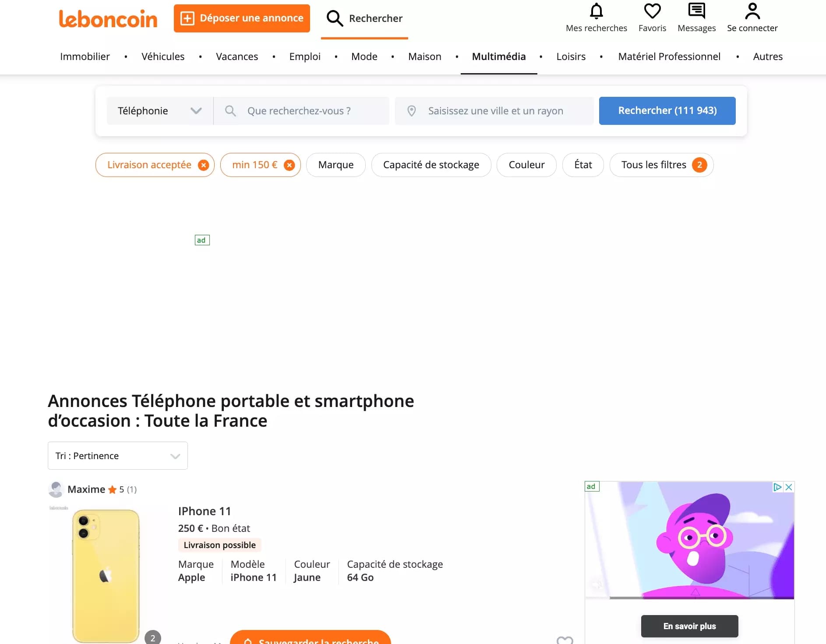This screenshot has width=826, height=644.
Task: Click the leboncoin logo
Action: click(x=108, y=18)
